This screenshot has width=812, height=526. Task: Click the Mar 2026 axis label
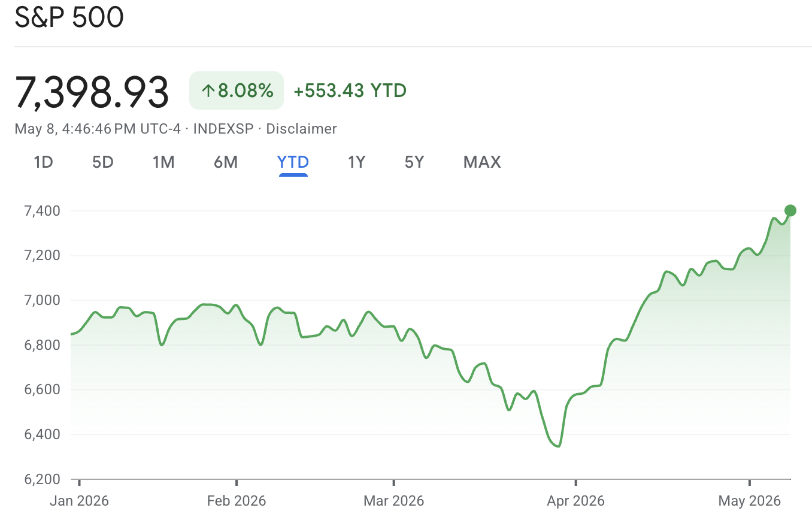coord(393,500)
